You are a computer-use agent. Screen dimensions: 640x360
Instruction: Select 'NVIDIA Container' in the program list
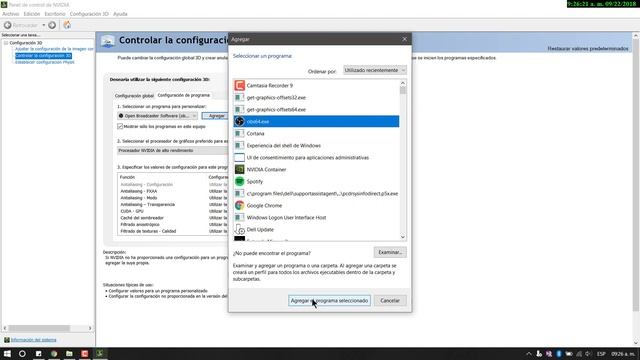point(316,169)
